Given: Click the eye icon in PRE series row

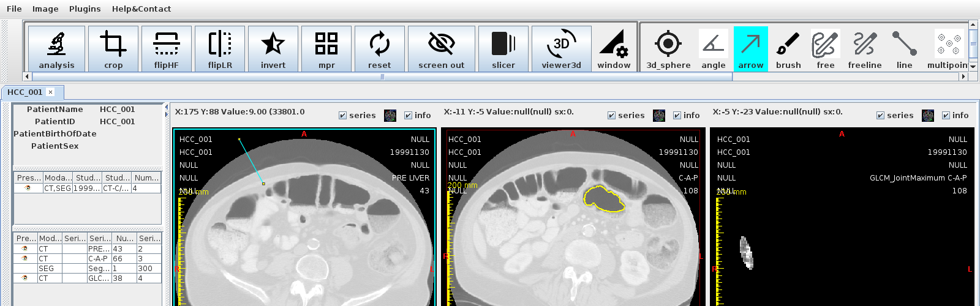Looking at the screenshot, I should (24, 249).
